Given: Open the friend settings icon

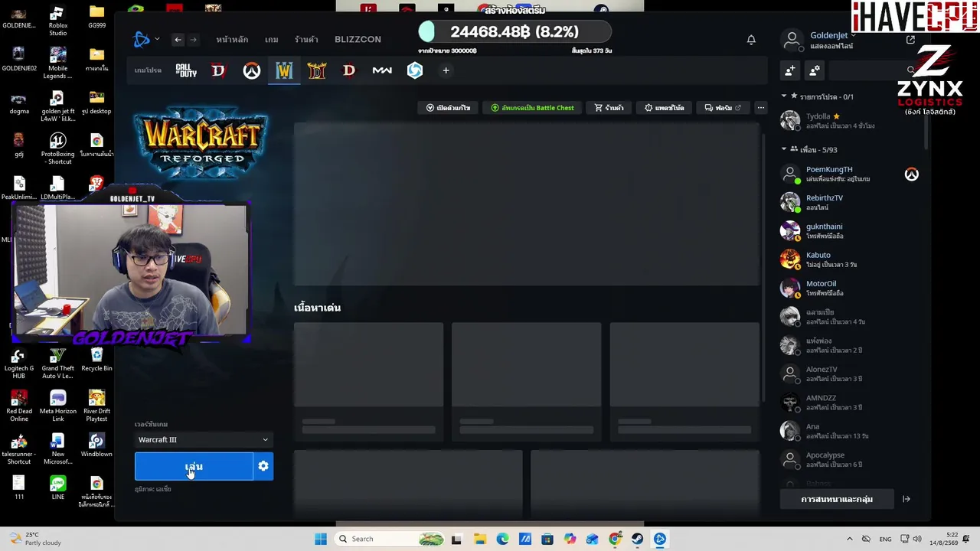Looking at the screenshot, I should tap(815, 70).
